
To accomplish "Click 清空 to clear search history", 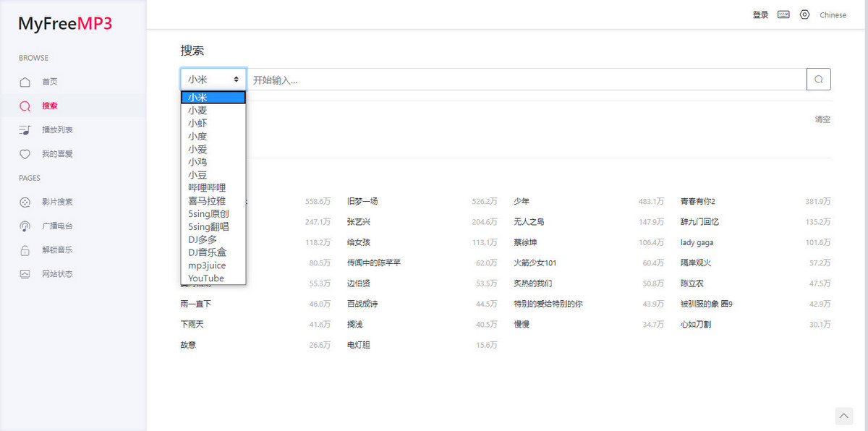I will (x=822, y=119).
